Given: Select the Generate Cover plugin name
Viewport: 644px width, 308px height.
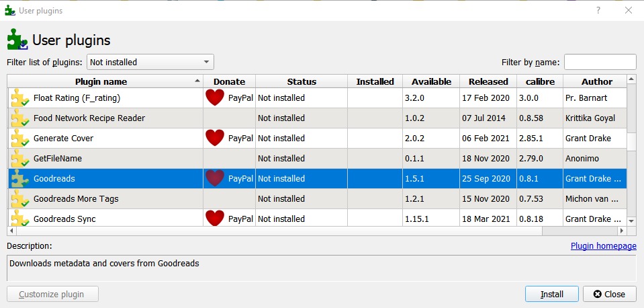Looking at the screenshot, I should coord(63,138).
